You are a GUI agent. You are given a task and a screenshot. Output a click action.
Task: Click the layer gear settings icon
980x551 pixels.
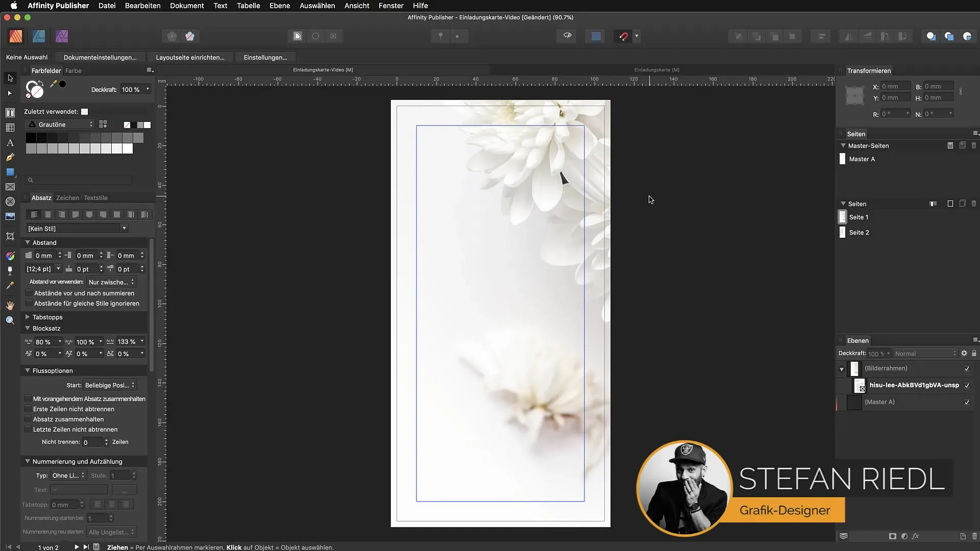tap(964, 353)
